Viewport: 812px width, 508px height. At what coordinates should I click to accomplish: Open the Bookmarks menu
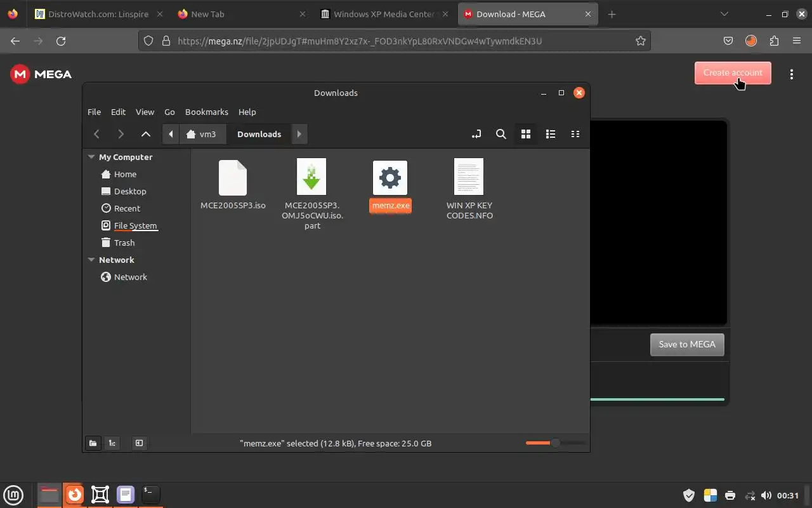click(x=207, y=112)
